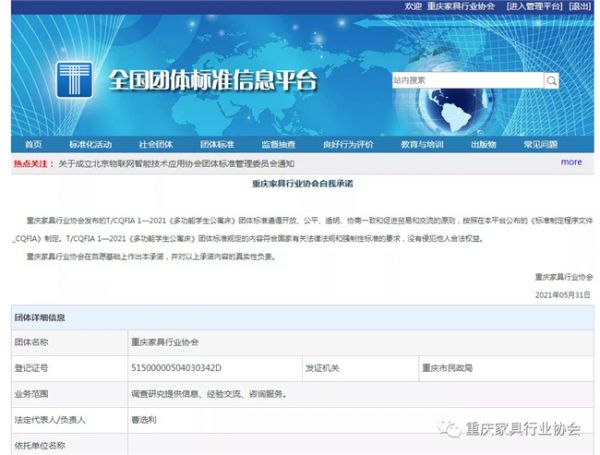Click 重庆家具行业协会 in the welcome bar

point(461,6)
